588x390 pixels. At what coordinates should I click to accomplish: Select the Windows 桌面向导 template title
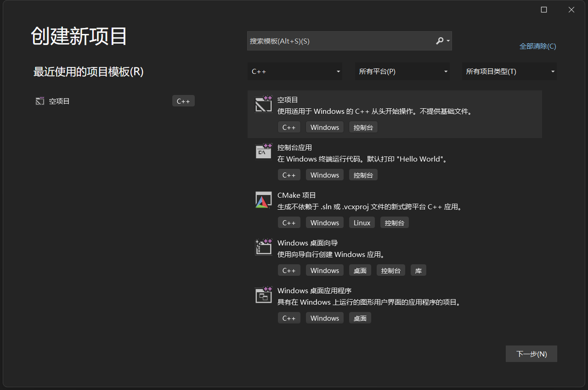pos(308,243)
